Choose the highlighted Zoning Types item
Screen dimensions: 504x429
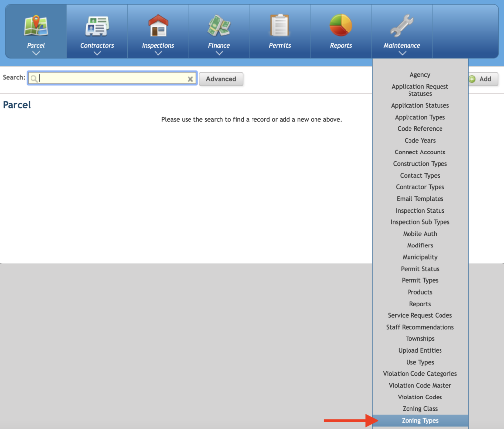420,420
